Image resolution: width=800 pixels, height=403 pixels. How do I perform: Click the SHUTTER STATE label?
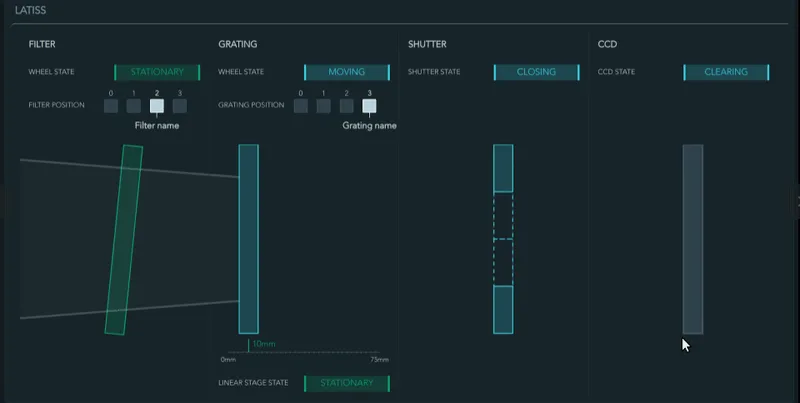[x=434, y=72]
